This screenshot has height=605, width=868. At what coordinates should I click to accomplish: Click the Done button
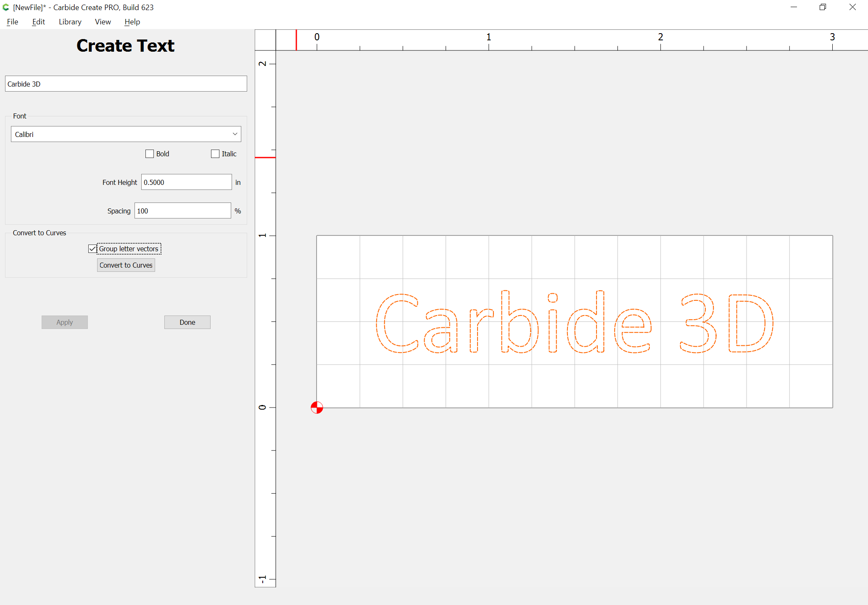click(187, 322)
